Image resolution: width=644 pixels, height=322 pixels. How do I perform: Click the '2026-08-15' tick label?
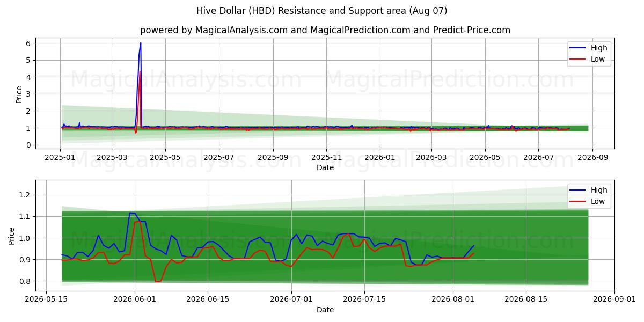[526, 299]
